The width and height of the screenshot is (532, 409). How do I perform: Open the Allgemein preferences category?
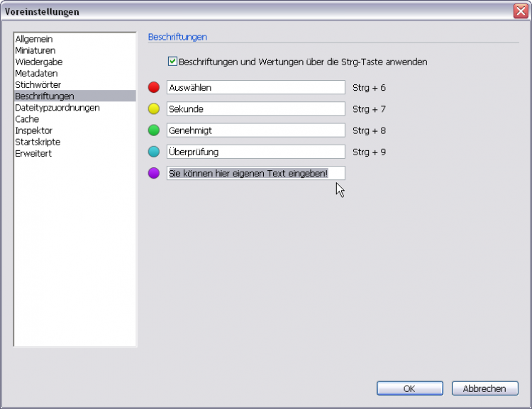34,39
